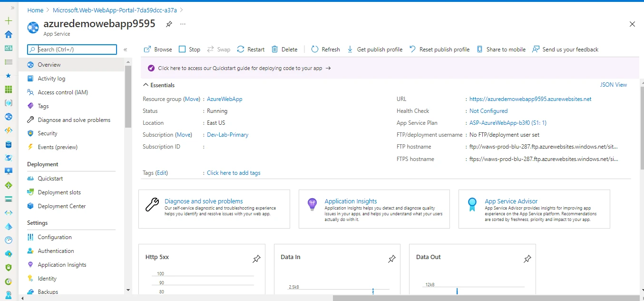
Task: Pin the Http 5xx chart
Action: pyautogui.click(x=256, y=259)
